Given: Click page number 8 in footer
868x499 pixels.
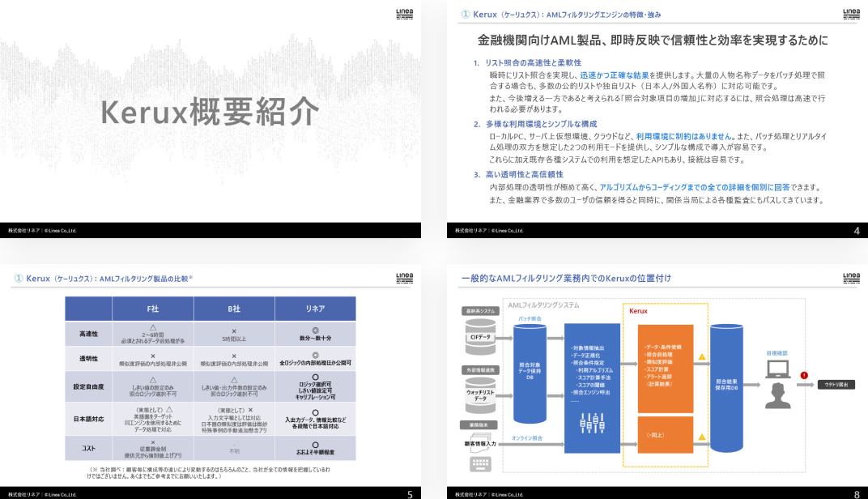Looking at the screenshot, I should 857,494.
